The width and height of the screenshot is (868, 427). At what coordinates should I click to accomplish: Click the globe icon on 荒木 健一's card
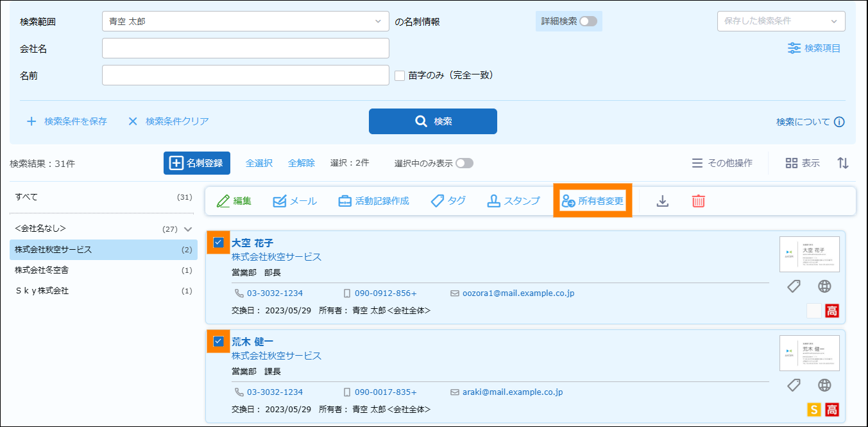pyautogui.click(x=825, y=385)
